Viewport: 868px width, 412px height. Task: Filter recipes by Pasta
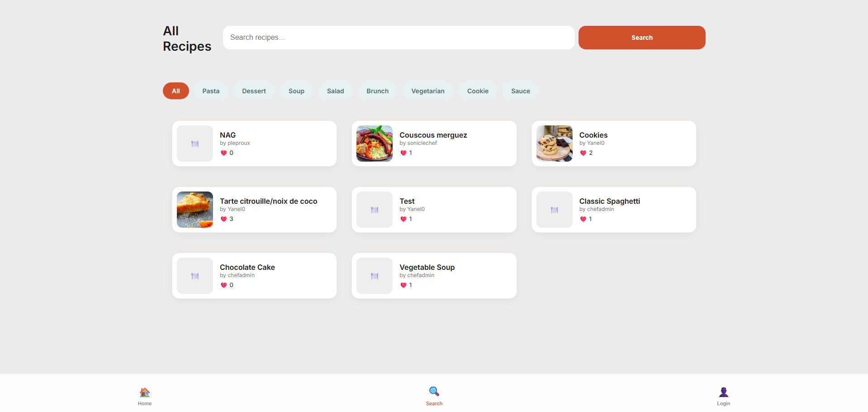tap(211, 91)
